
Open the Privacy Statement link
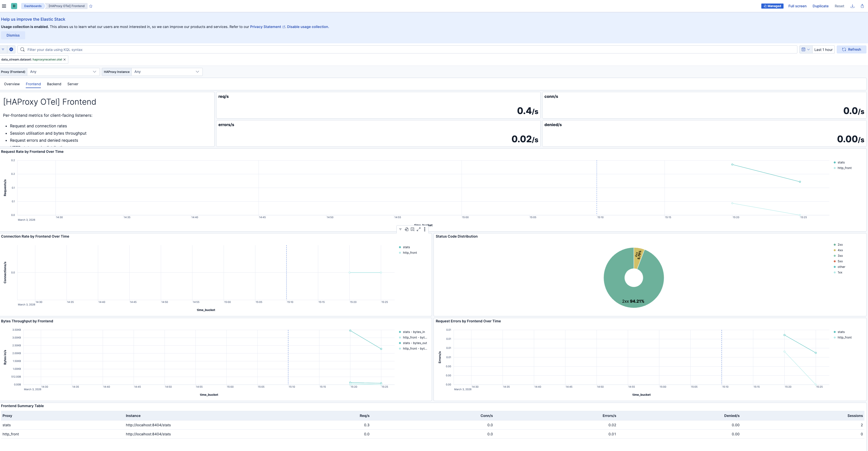click(x=266, y=27)
